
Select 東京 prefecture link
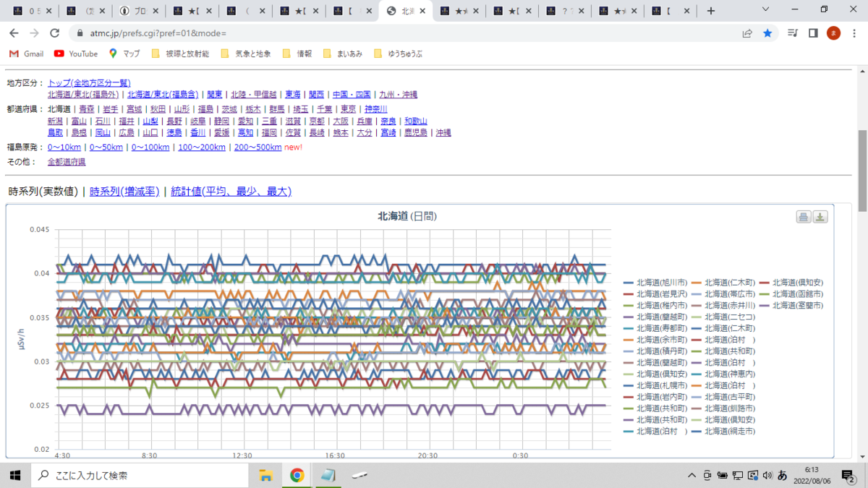(x=349, y=109)
